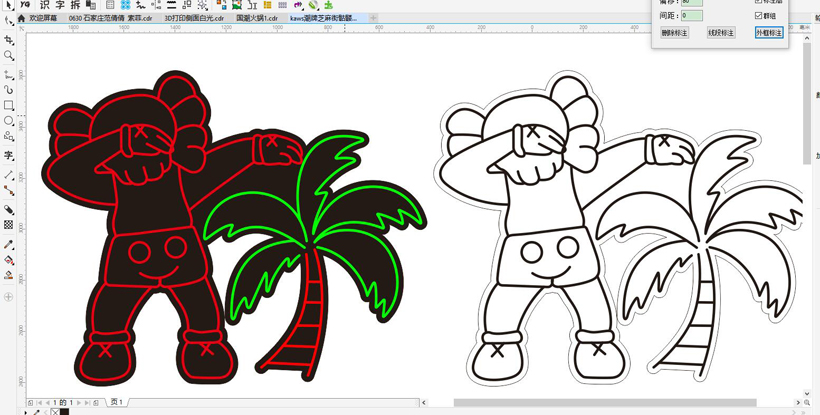Go to the next page arrow
820x415 pixels.
coord(79,402)
